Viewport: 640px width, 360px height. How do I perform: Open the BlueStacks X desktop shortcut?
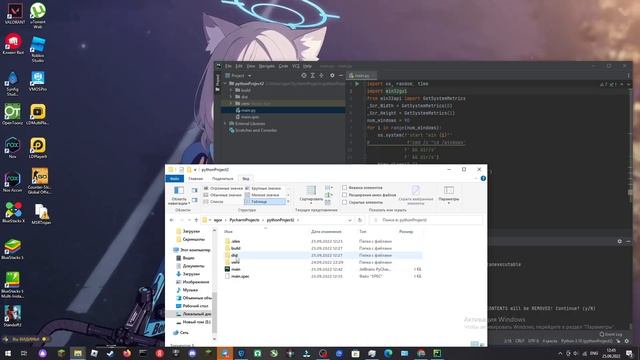(x=13, y=212)
